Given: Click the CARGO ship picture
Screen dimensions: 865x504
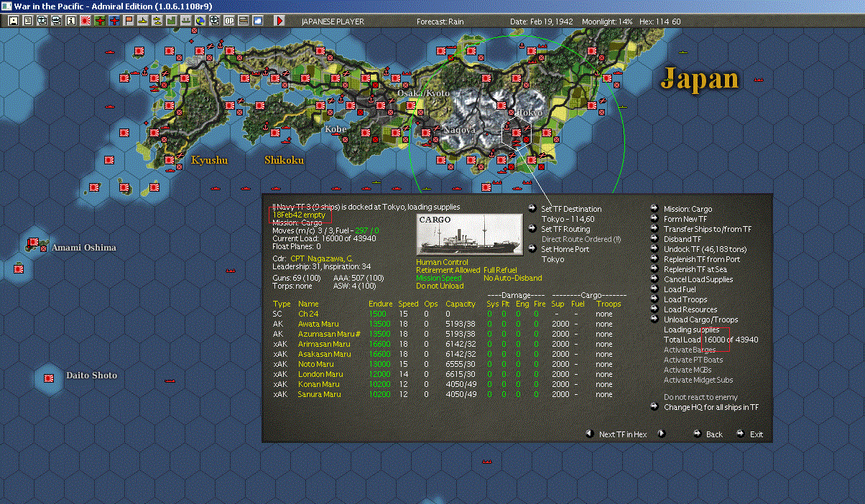Looking at the screenshot, I should tap(470, 234).
